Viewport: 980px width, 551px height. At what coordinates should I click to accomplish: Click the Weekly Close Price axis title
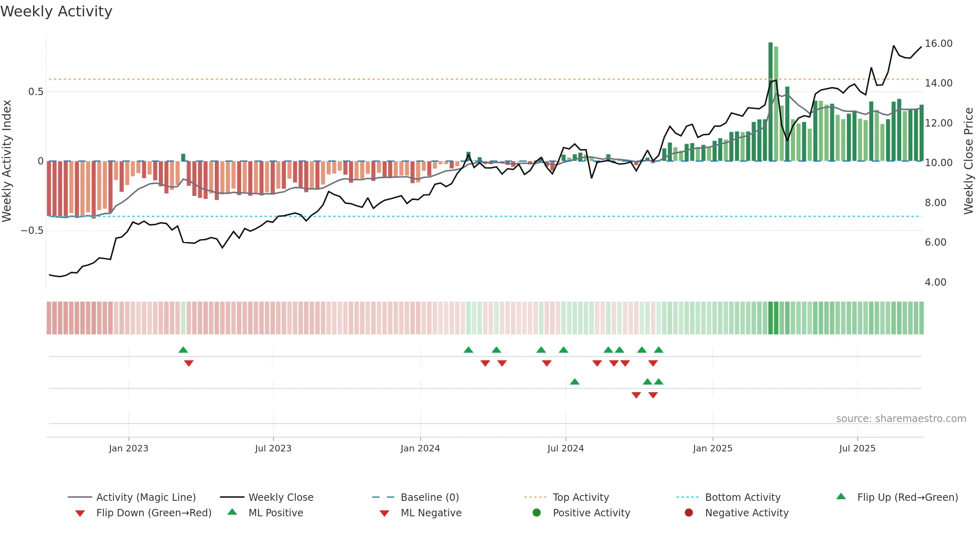[x=969, y=161]
